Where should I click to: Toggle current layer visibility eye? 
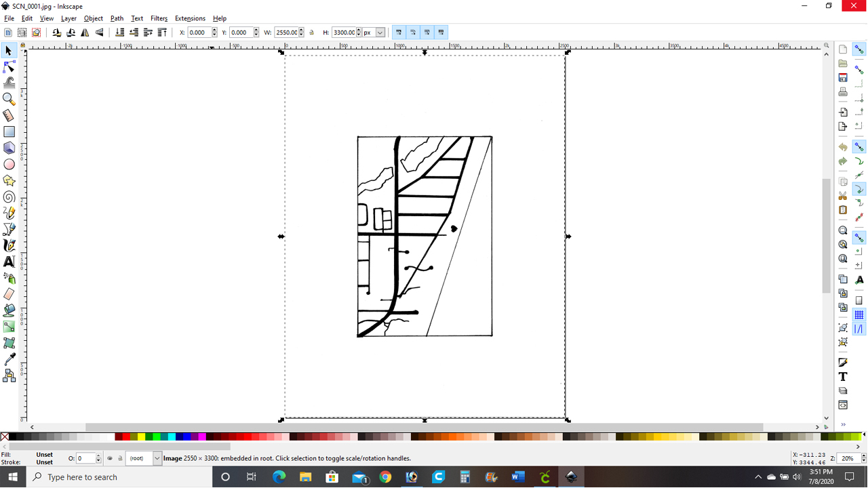(x=110, y=458)
